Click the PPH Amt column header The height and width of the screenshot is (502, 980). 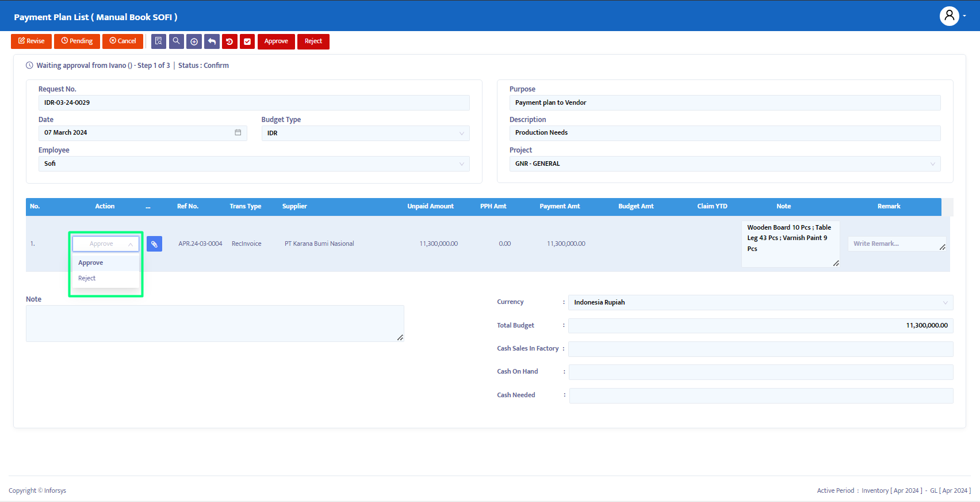(493, 206)
